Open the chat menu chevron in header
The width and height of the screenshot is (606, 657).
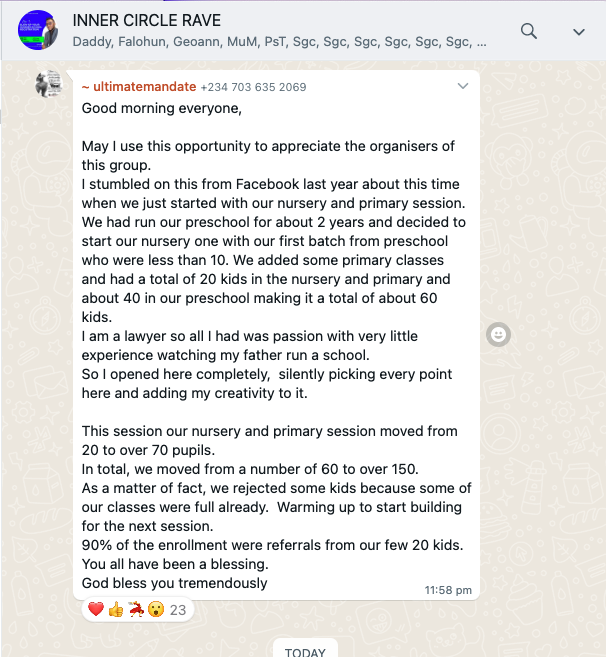[x=579, y=32]
